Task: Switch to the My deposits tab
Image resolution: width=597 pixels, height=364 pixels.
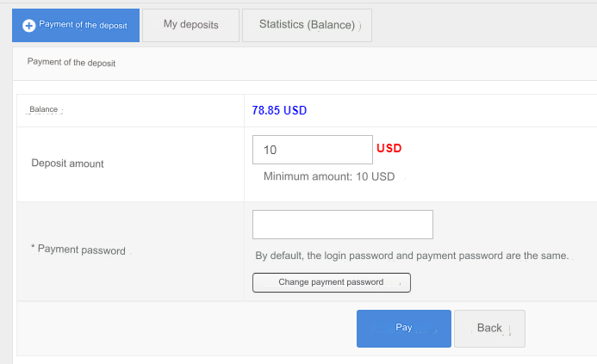Action: pos(190,25)
